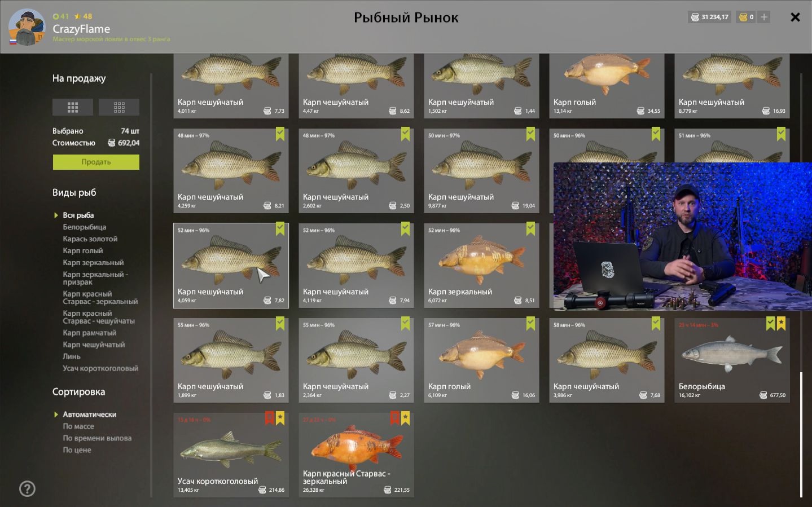The image size is (812, 507).
Task: Toggle checkmark on Карп голый 6,109 кг card
Action: tap(530, 324)
